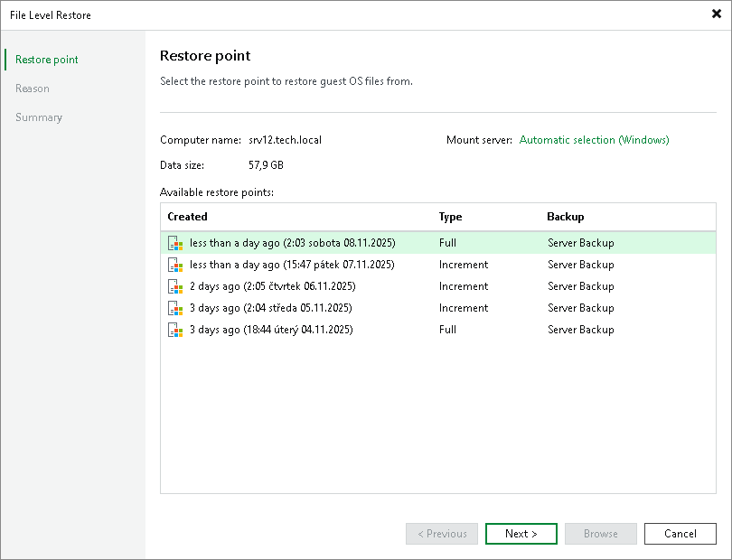Viewport: 732px width, 560px height.
Task: Click the restore point icon for 07.11.2025 Increment
Action: click(x=174, y=265)
